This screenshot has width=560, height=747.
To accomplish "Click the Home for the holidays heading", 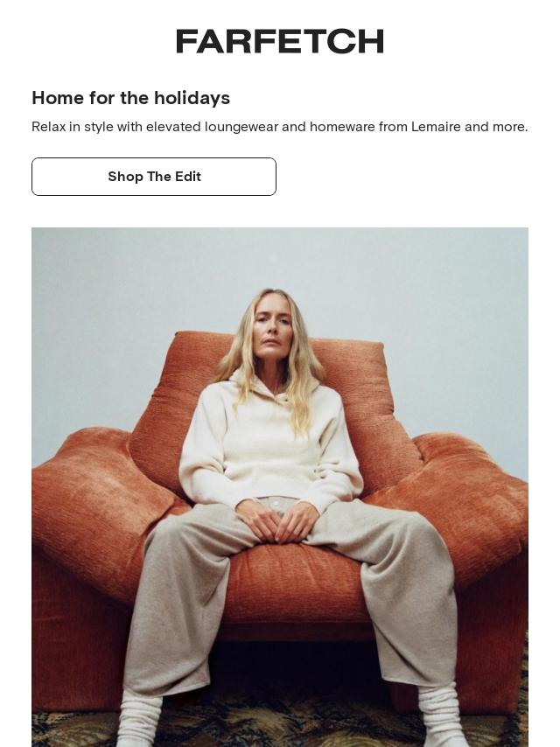I will (130, 98).
